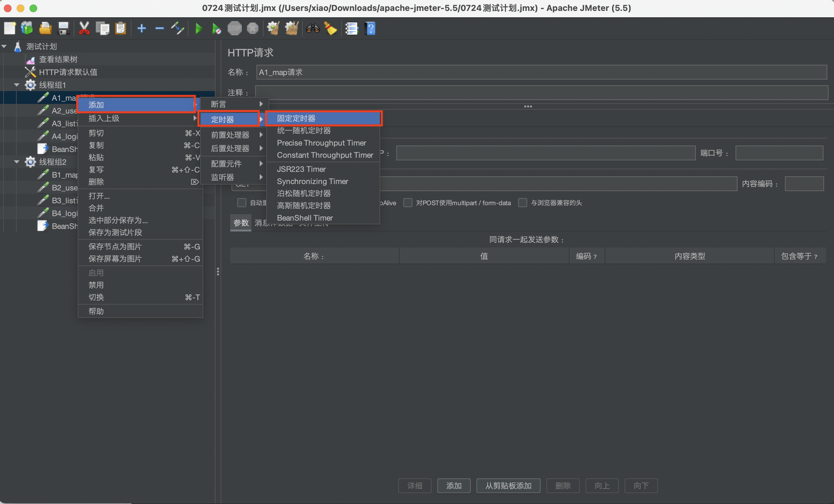834x504 pixels.
Task: Click the green Start run icon
Action: tap(199, 29)
